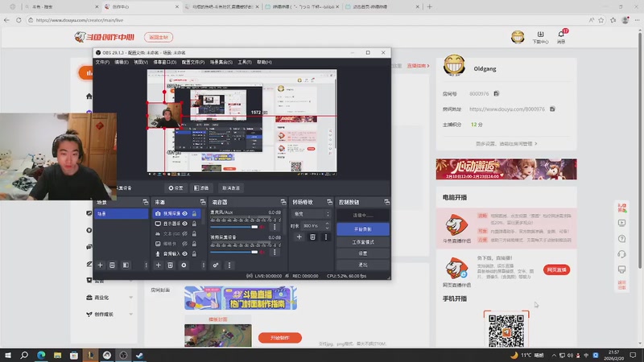
Task: Click 返回主站 button in Douyu header
Action: coord(159,37)
